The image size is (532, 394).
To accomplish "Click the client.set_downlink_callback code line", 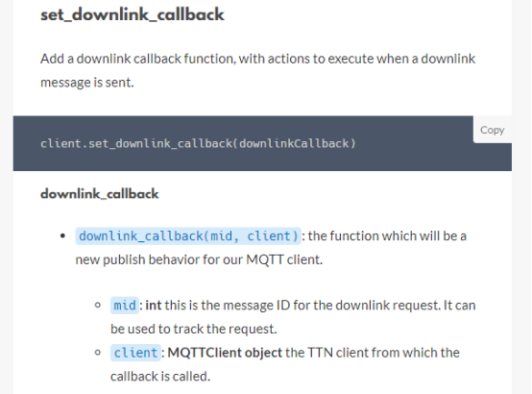I will click(198, 143).
